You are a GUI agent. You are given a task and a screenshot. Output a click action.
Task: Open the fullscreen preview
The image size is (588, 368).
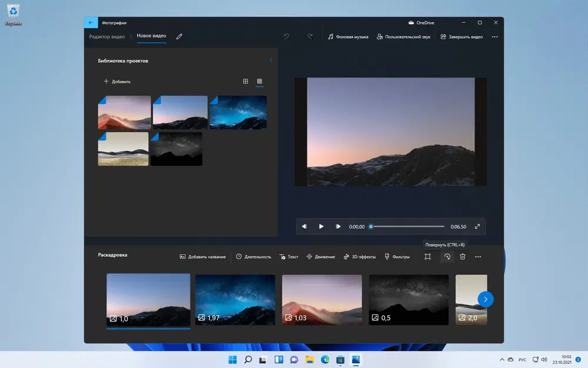coord(477,227)
